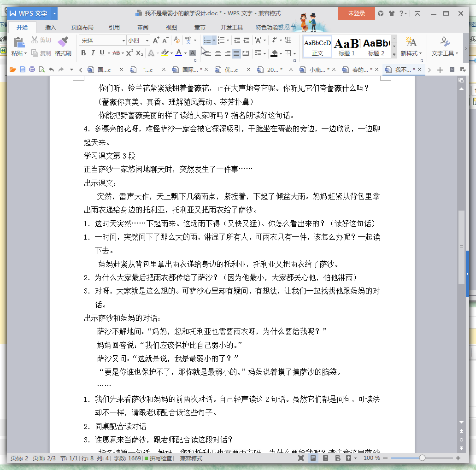Apply subscript formatting
The height and width of the screenshot is (470, 476).
(x=139, y=53)
